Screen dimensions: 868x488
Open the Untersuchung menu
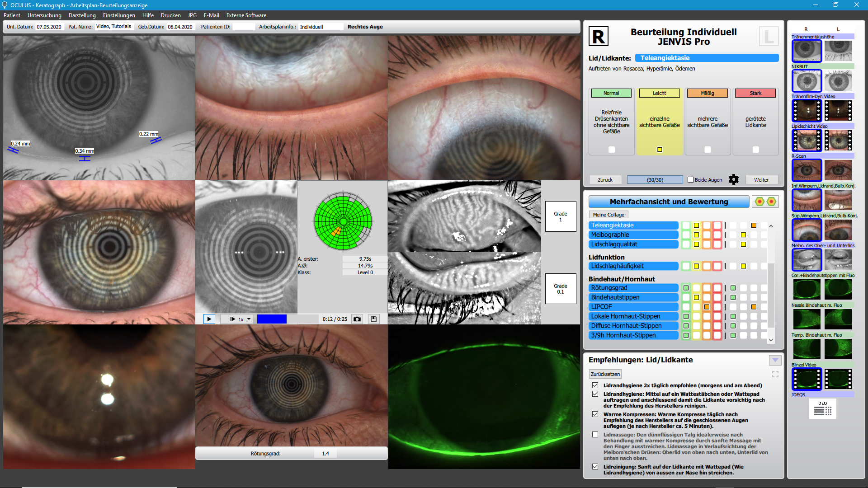point(44,15)
